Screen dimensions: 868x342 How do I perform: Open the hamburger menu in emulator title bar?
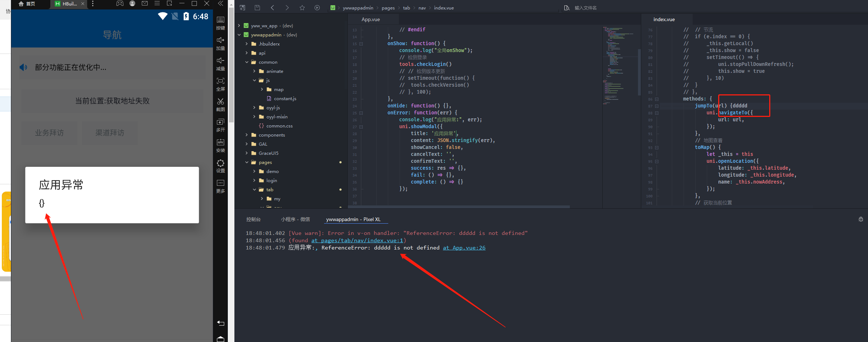click(x=157, y=3)
